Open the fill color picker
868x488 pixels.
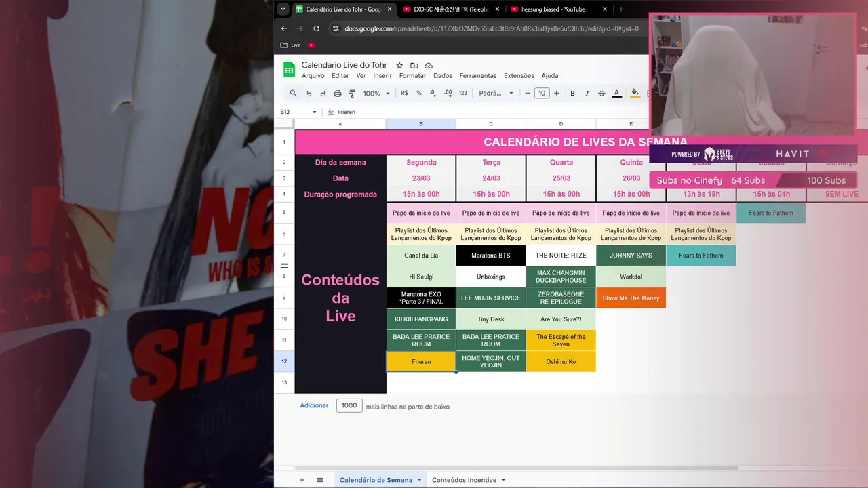[635, 94]
